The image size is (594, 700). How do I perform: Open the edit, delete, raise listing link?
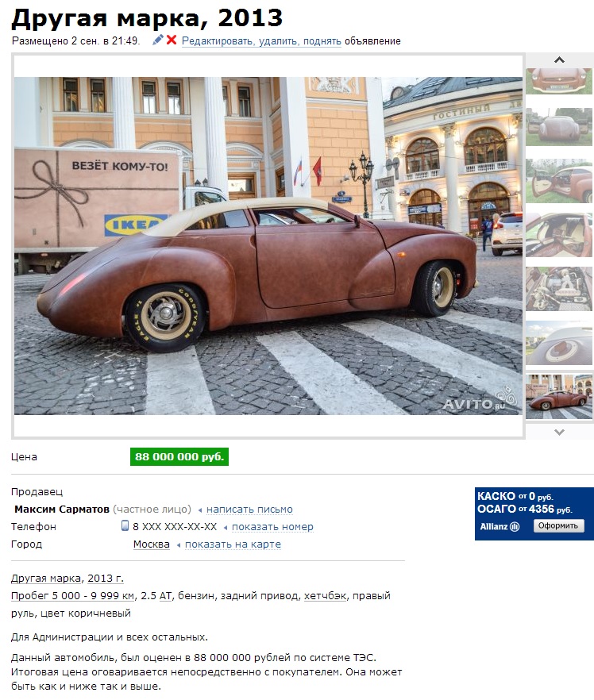coord(261,41)
